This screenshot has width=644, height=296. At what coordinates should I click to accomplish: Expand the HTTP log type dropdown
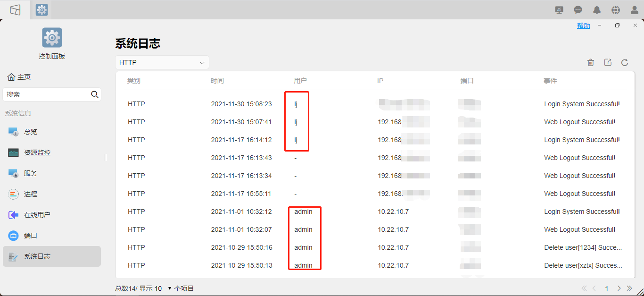[x=162, y=62]
